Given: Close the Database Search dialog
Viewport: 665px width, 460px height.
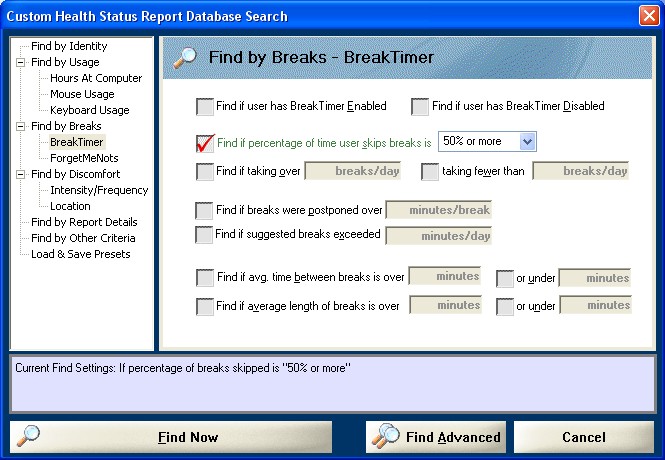Looking at the screenshot, I should (x=649, y=16).
